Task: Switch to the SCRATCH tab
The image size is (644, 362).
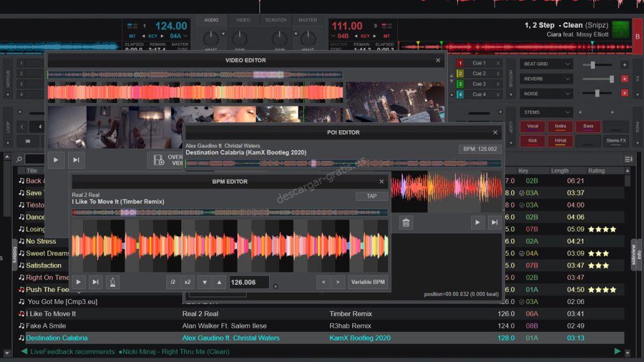Action: (275, 20)
